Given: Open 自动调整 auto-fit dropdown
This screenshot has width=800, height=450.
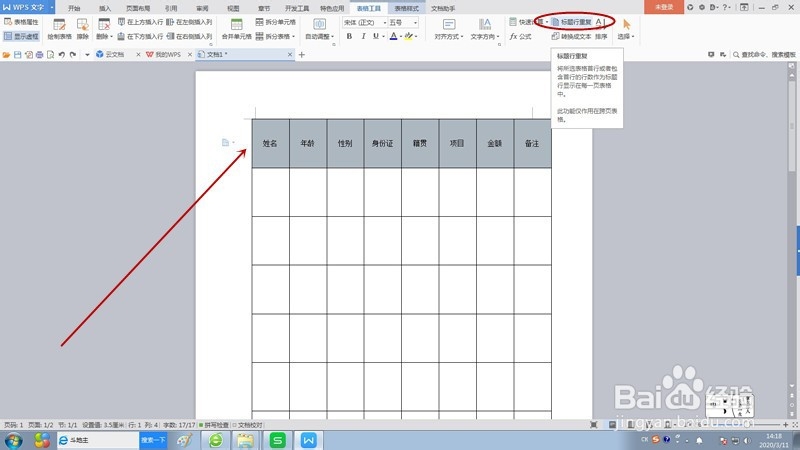Looking at the screenshot, I should [319, 29].
